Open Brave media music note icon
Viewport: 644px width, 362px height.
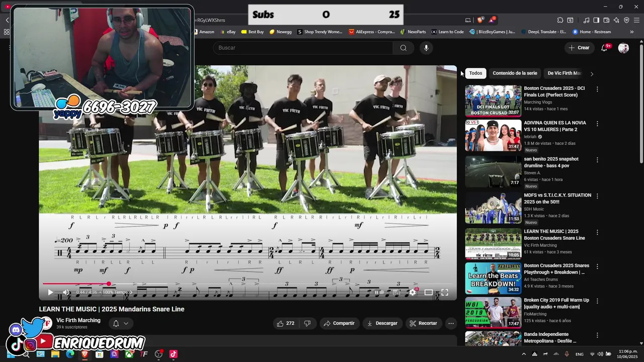586,20
